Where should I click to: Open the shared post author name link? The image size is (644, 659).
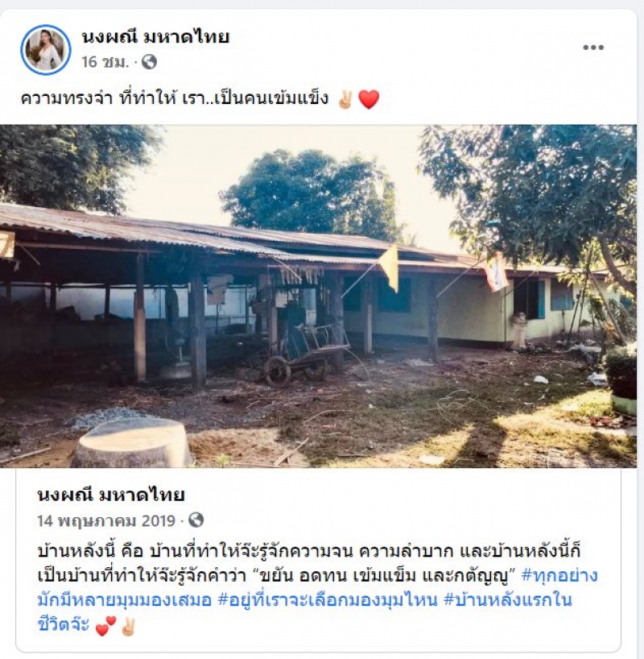tap(111, 495)
